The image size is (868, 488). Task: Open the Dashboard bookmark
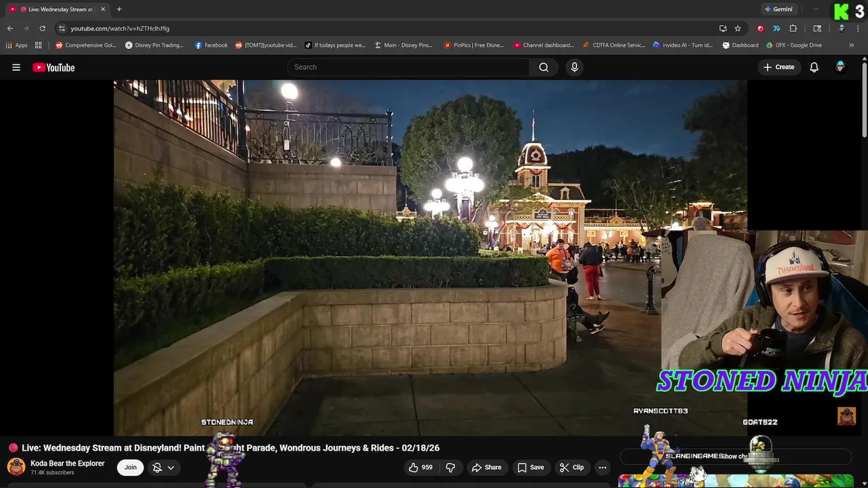pyautogui.click(x=741, y=45)
